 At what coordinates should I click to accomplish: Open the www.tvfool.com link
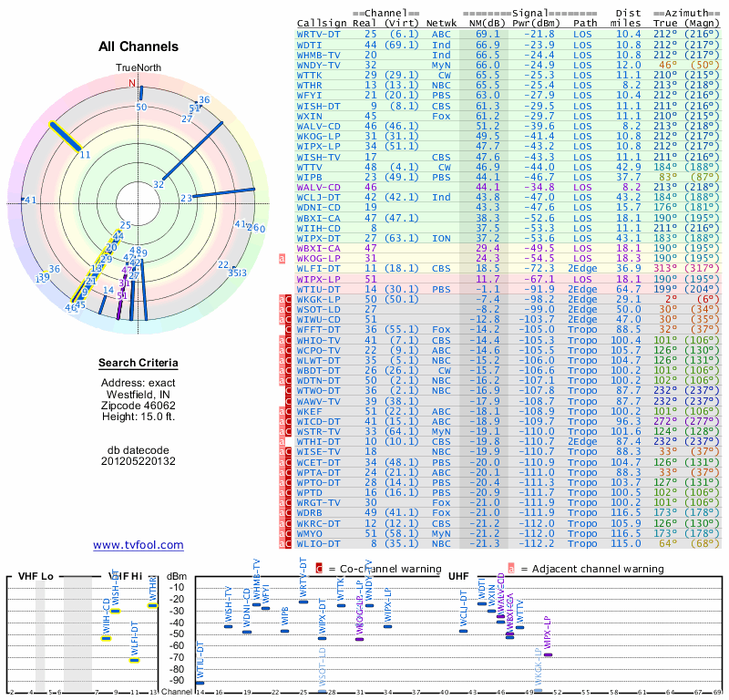[x=139, y=545]
